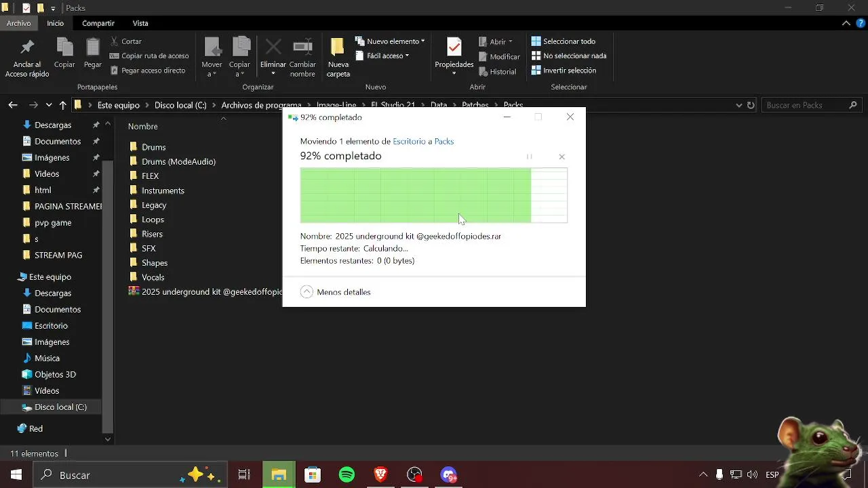Click No seleccionar nada
The height and width of the screenshot is (488, 868).
click(569, 56)
